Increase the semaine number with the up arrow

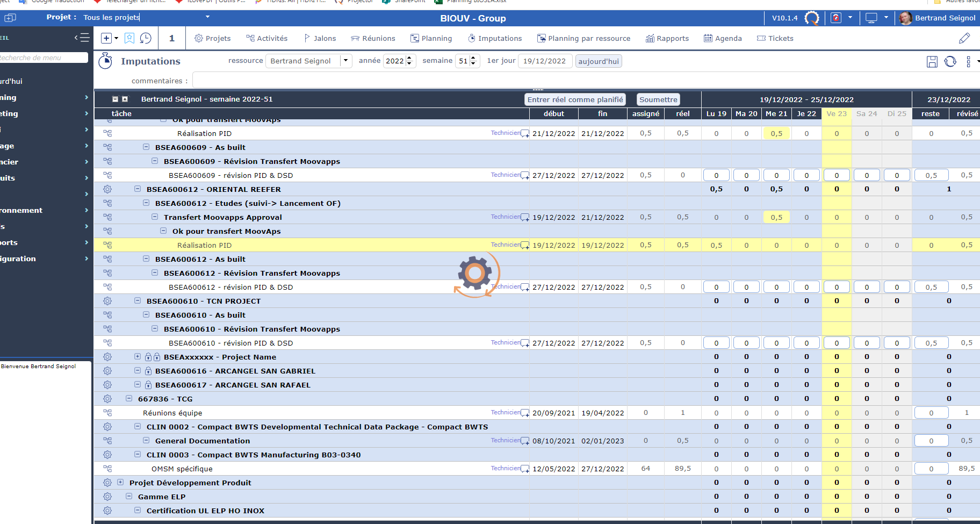(473, 58)
